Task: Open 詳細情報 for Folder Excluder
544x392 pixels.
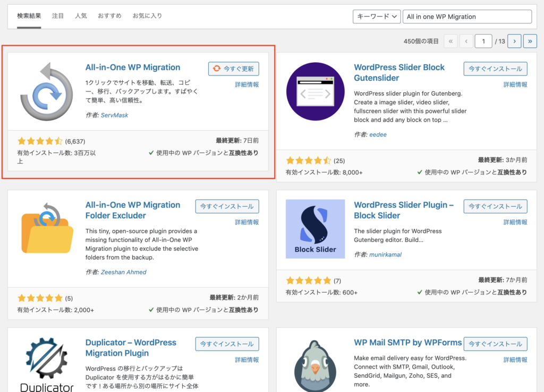Action: [246, 223]
